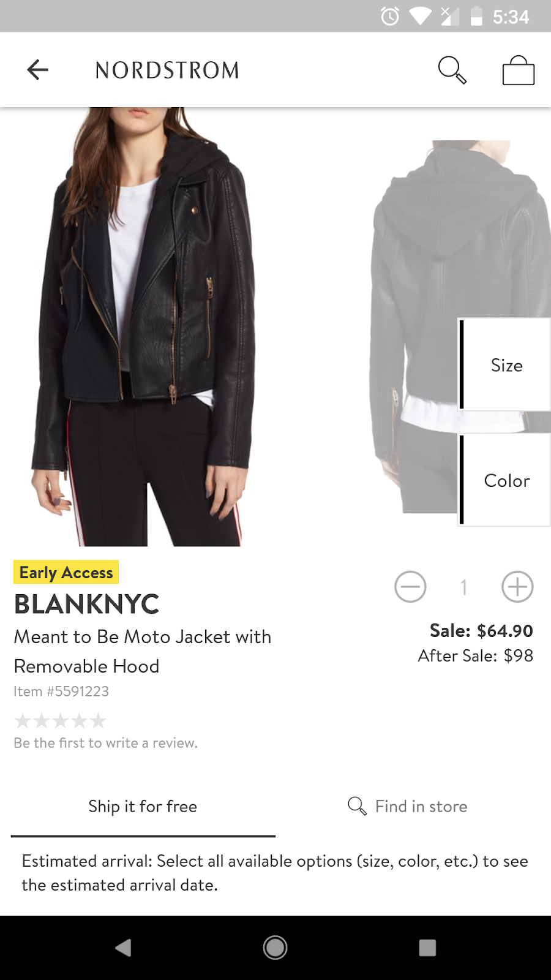Open the shopping bag
The height and width of the screenshot is (980, 551).
518,69
